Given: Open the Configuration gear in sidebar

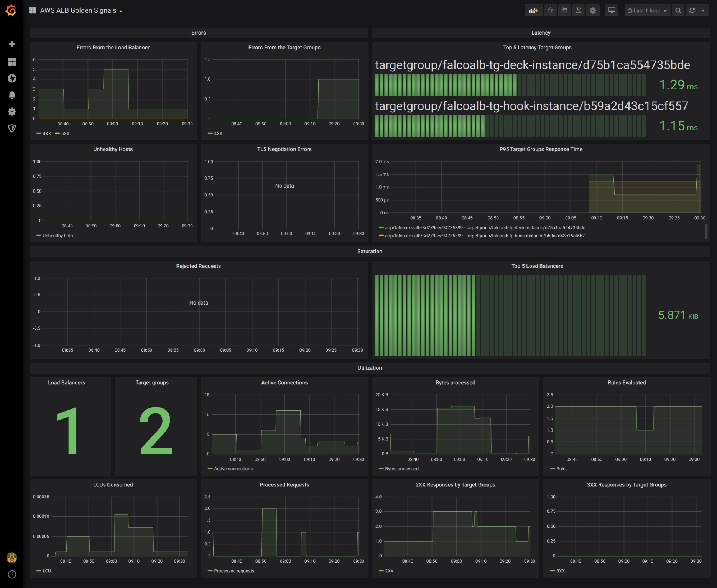Looking at the screenshot, I should tap(12, 112).
